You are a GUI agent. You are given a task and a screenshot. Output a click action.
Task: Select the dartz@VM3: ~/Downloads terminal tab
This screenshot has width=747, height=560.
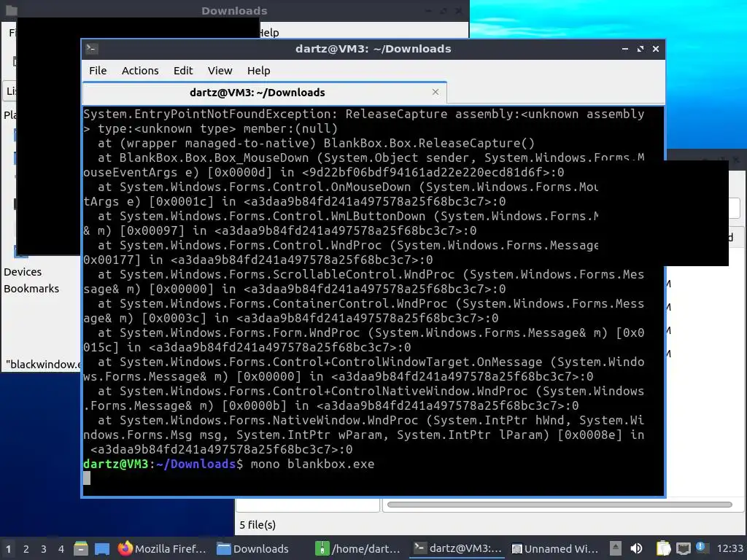click(264, 93)
